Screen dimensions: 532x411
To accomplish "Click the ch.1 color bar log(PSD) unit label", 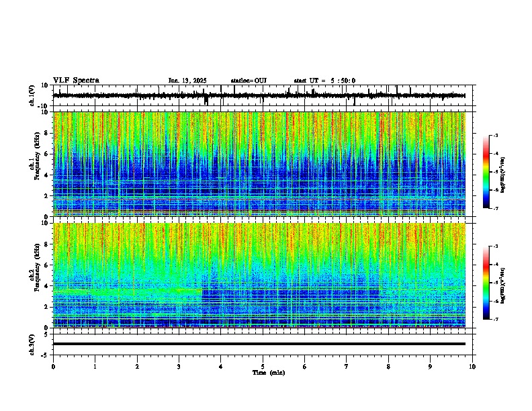I will pos(503,175).
